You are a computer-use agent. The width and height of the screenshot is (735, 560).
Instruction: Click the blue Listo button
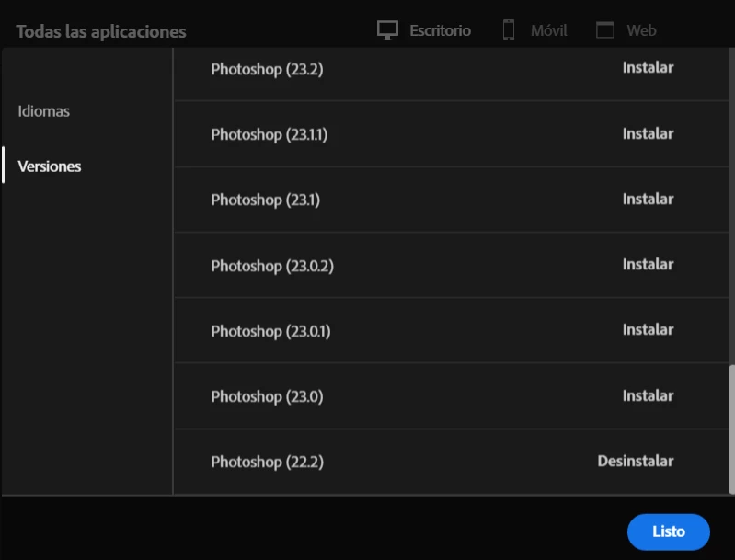669,531
